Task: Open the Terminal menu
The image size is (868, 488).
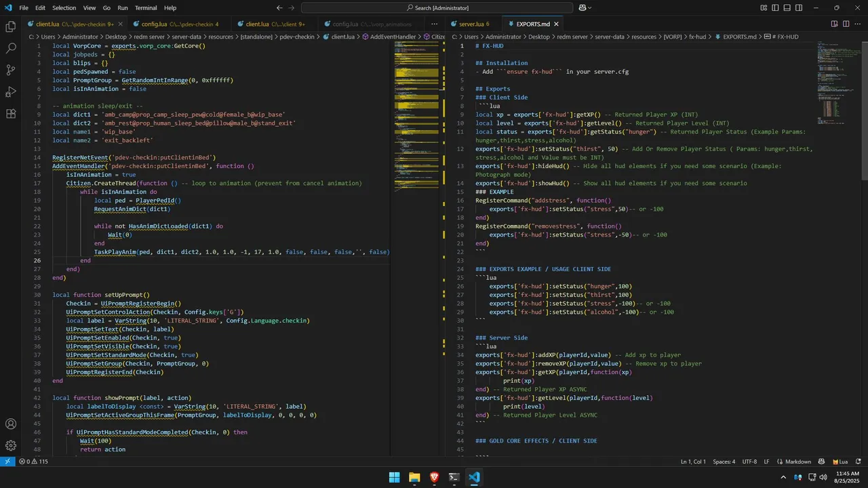Action: click(x=146, y=8)
